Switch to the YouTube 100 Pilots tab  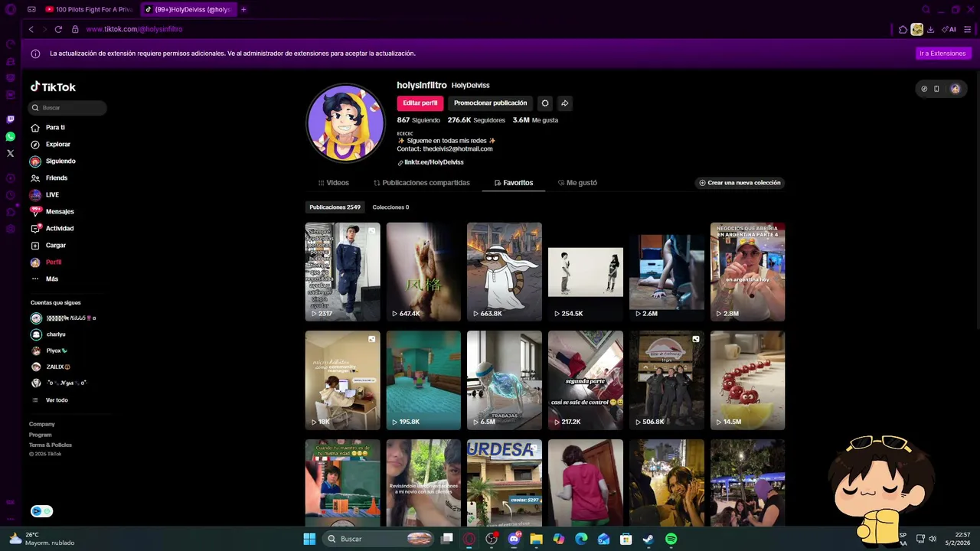tap(89, 9)
